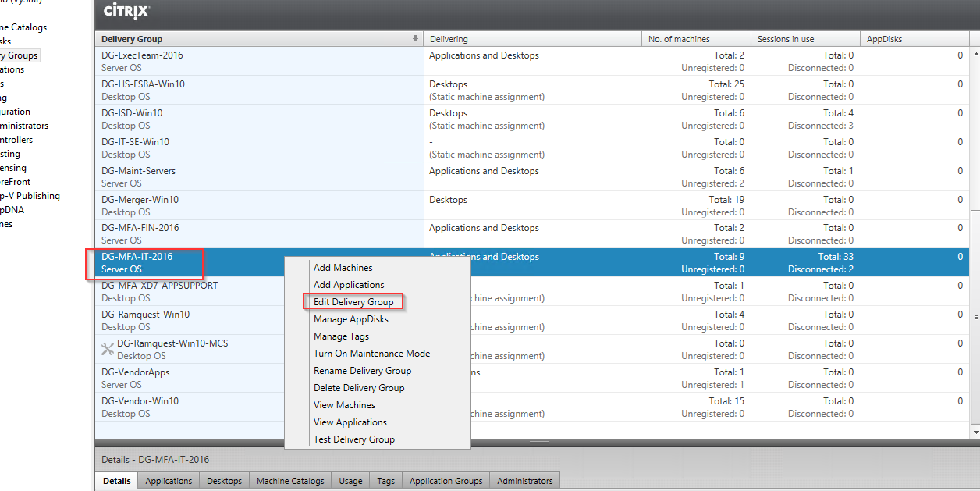The width and height of the screenshot is (980, 491).
Task: Open the Desktops tab
Action: coord(225,481)
